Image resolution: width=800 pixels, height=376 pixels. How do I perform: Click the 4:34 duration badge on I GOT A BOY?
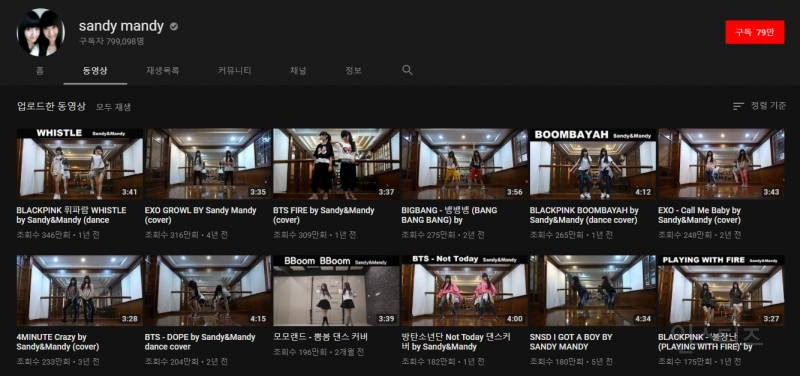coord(642,319)
